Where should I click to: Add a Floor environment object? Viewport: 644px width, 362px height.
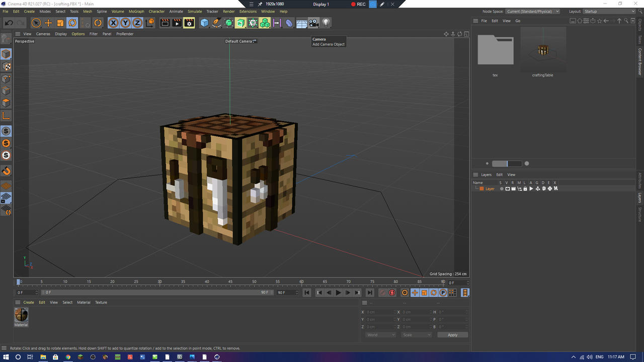tap(302, 23)
